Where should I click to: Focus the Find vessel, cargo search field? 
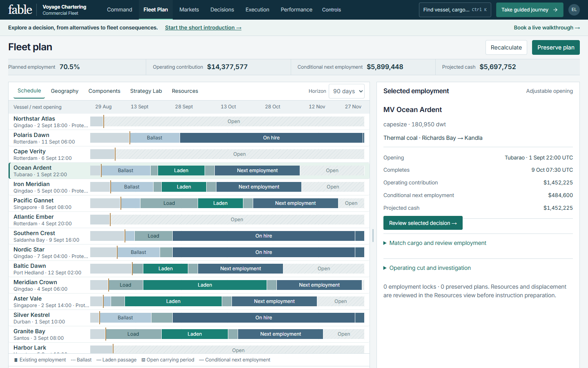[455, 10]
